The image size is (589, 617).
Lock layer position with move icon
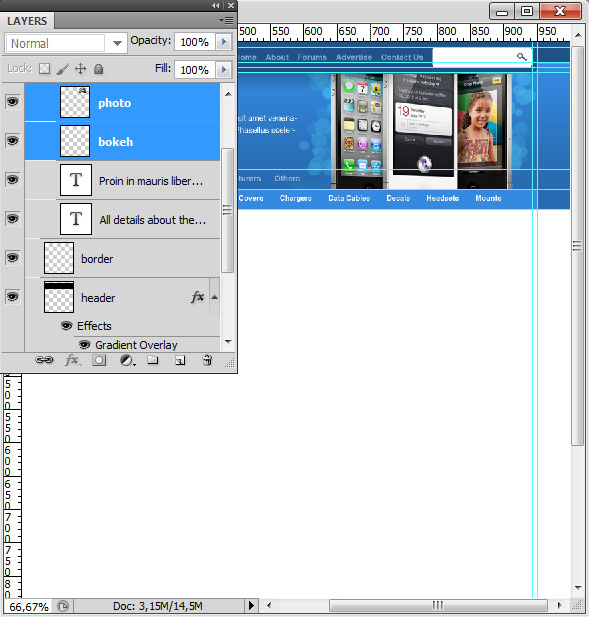point(80,69)
